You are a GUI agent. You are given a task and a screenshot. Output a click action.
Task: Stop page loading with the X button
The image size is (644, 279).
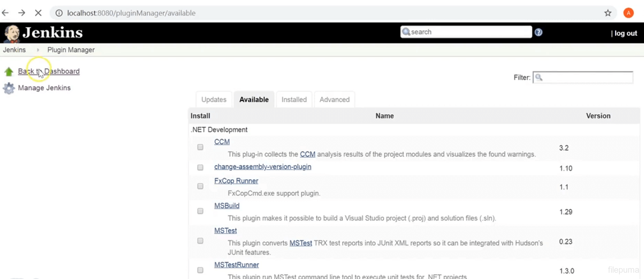pyautogui.click(x=38, y=13)
